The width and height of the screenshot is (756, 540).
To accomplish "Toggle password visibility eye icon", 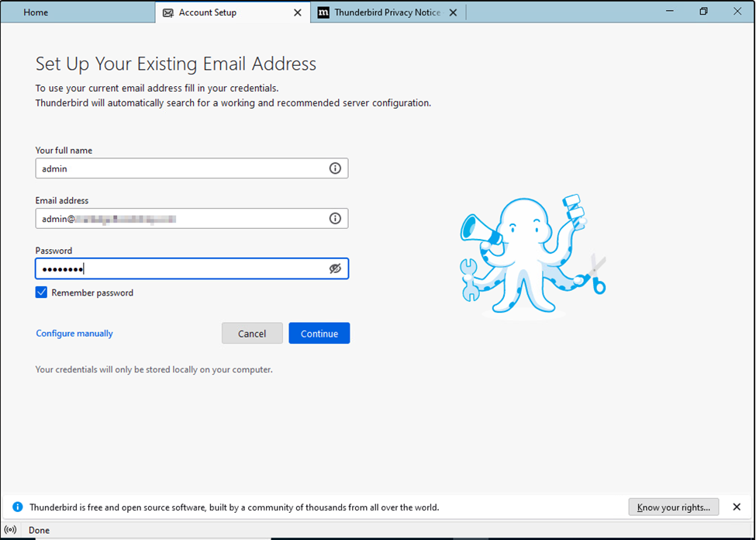I will pyautogui.click(x=335, y=268).
